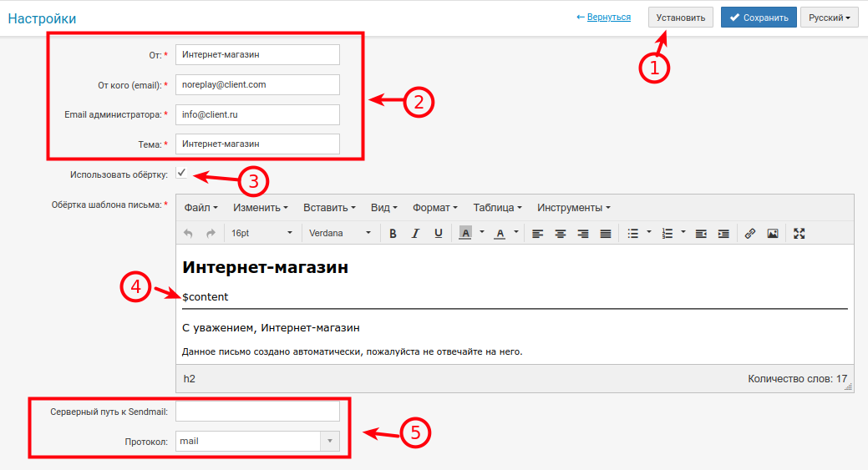The width and height of the screenshot is (868, 470).
Task: Open the Изменить menu
Action: pos(260,208)
